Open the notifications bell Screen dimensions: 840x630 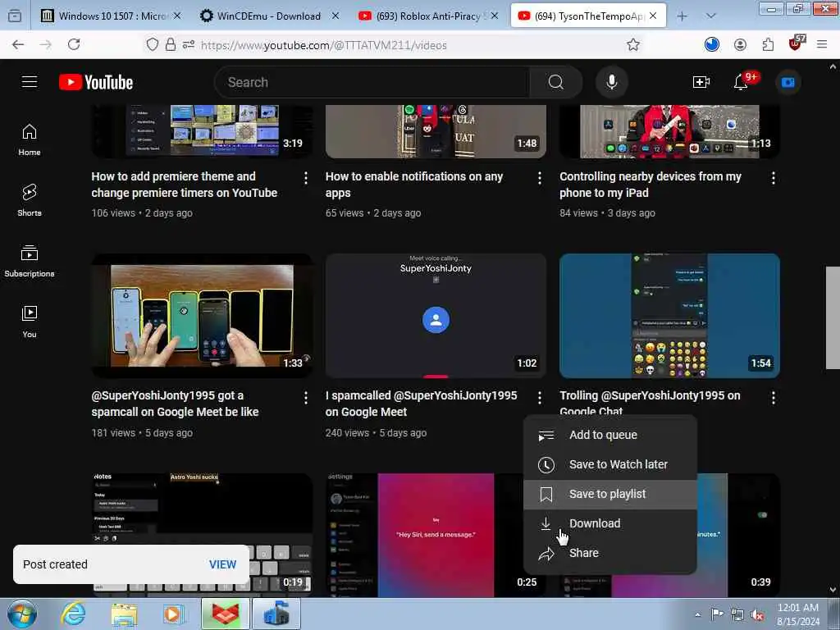pyautogui.click(x=741, y=82)
